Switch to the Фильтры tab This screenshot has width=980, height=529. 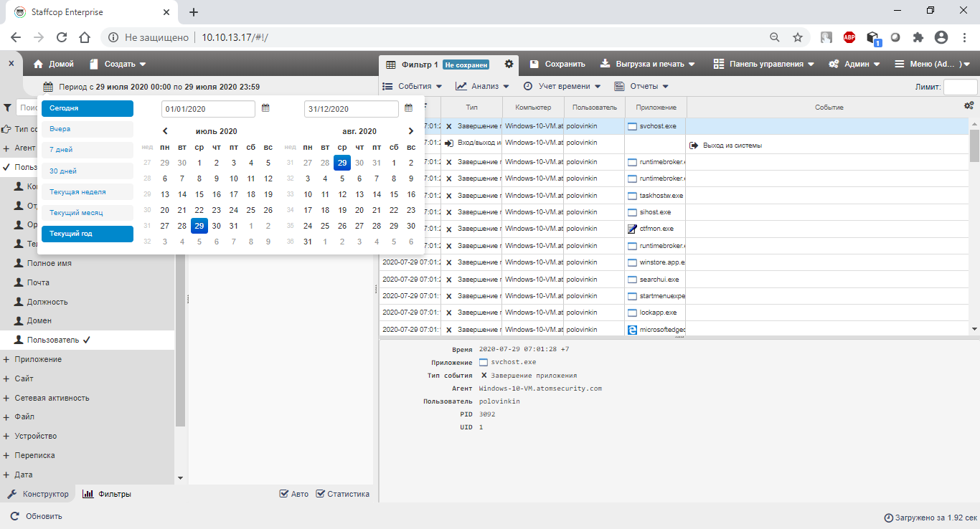(107, 494)
